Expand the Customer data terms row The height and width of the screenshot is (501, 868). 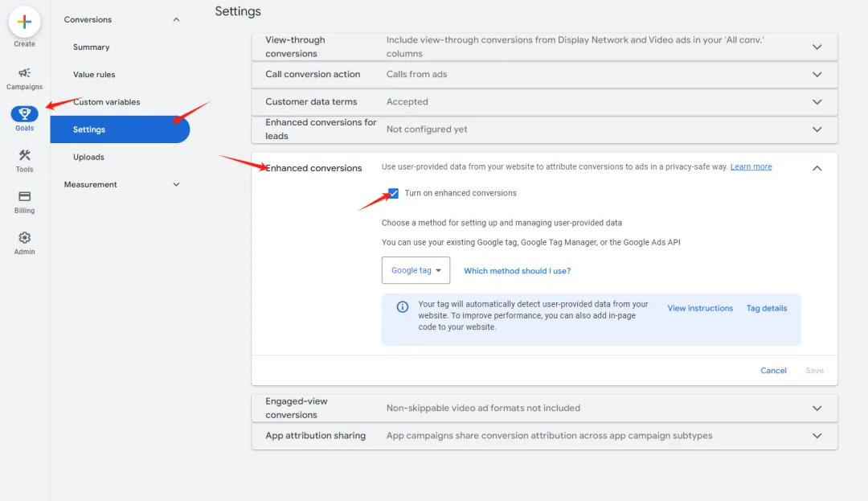817,102
